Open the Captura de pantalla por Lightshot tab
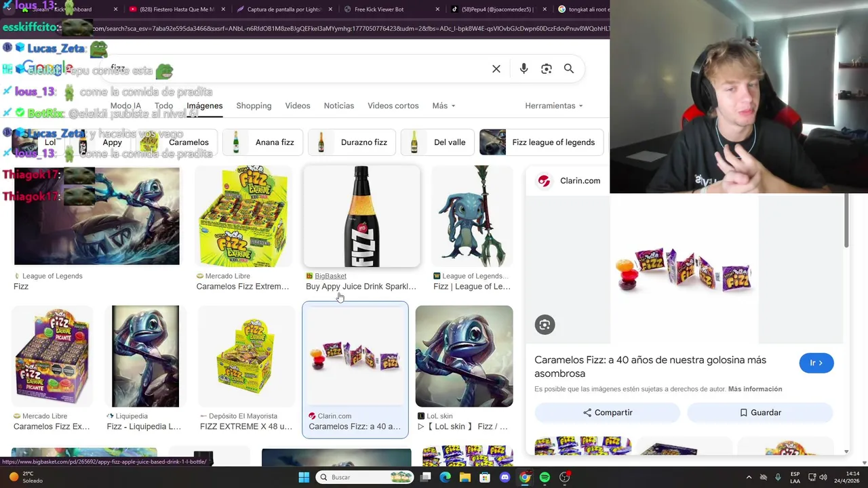868x488 pixels. click(278, 9)
